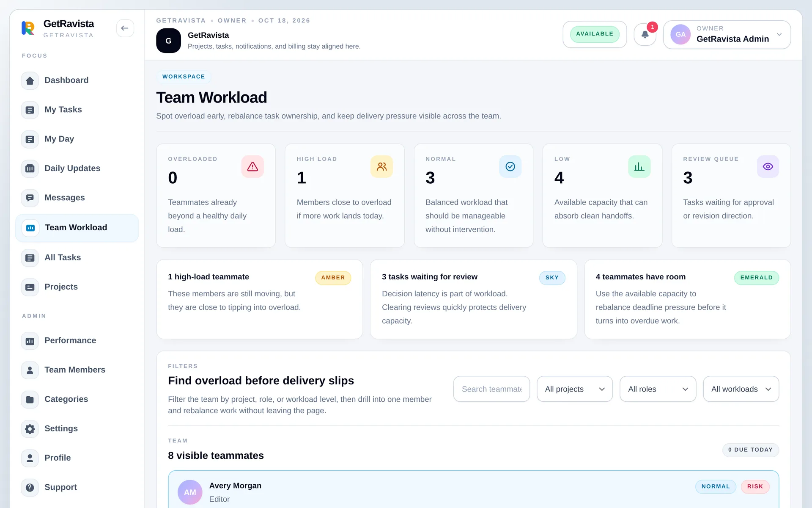Image resolution: width=812 pixels, height=508 pixels.
Task: Click Avery Morgan's Normal tag
Action: [x=716, y=486]
